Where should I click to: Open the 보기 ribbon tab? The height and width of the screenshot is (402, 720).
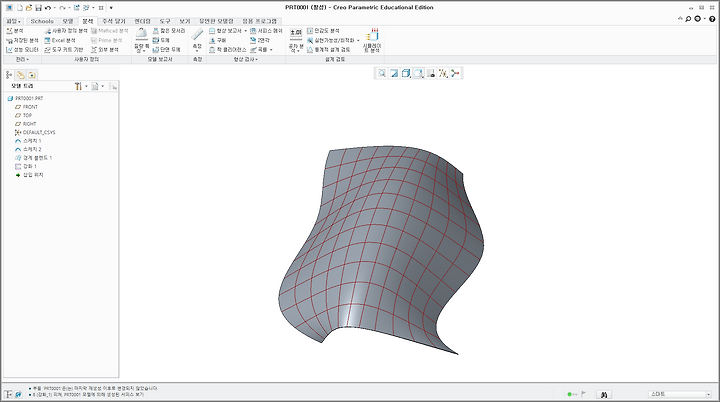(x=185, y=21)
